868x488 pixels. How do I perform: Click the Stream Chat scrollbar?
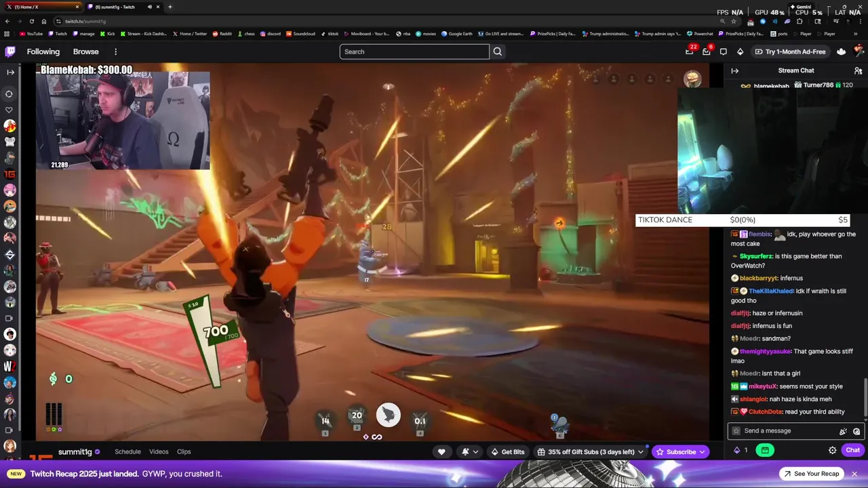[865, 399]
